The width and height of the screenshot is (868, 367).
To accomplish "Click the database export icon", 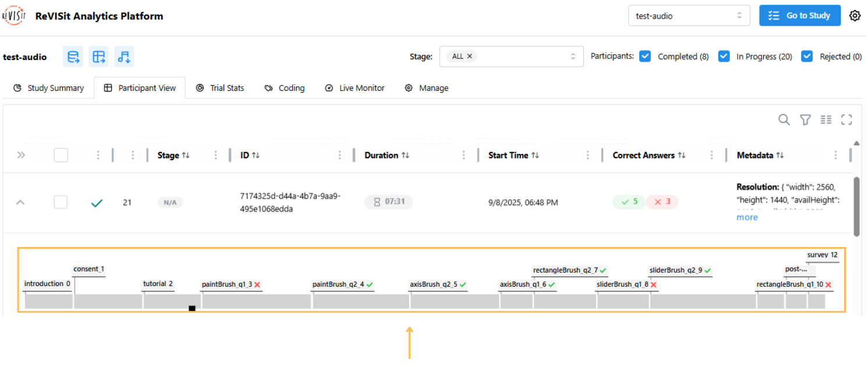I will click(x=72, y=56).
